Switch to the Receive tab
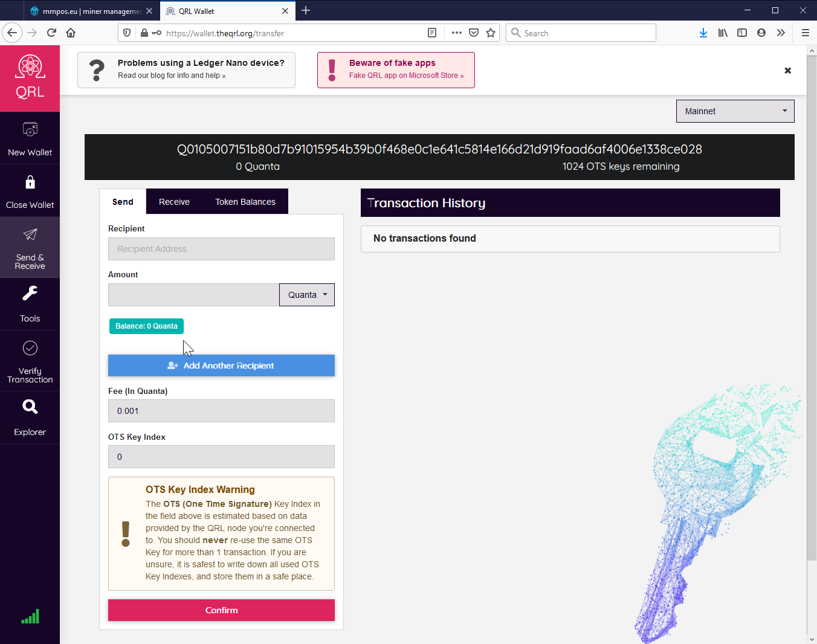 (x=174, y=202)
